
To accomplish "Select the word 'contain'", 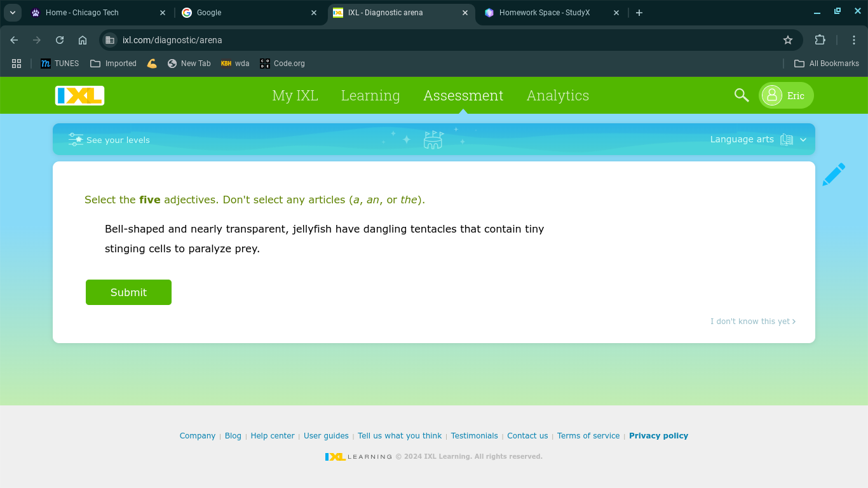I will (503, 229).
